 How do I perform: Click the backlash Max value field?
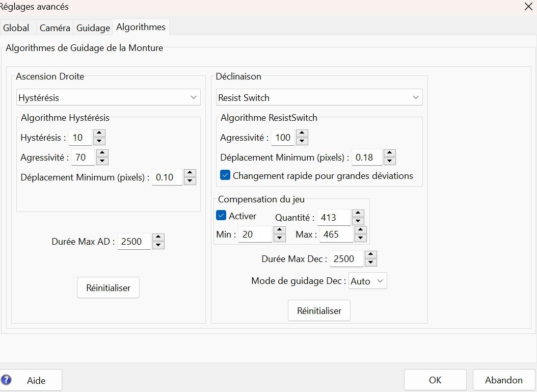click(336, 234)
